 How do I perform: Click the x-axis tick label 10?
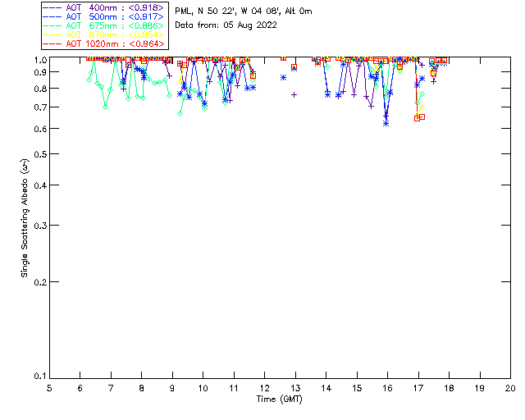[203, 388]
